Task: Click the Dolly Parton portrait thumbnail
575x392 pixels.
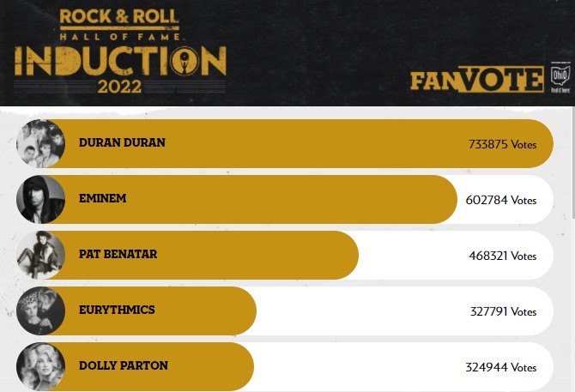Action: click(40, 366)
